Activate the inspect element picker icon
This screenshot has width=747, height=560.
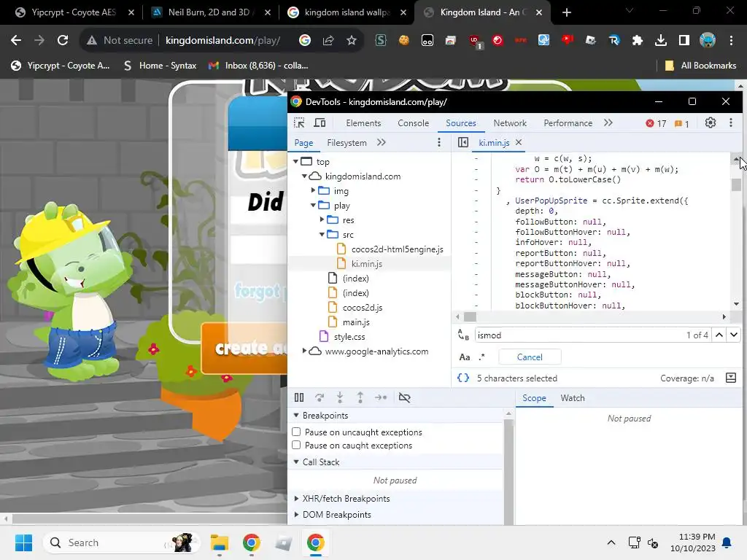[x=299, y=122]
